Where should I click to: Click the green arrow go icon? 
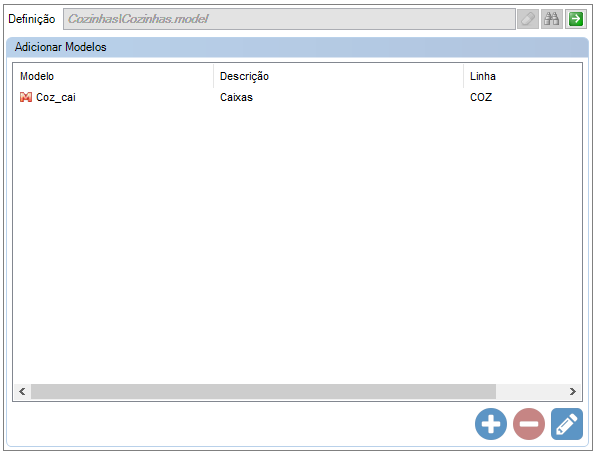575,19
